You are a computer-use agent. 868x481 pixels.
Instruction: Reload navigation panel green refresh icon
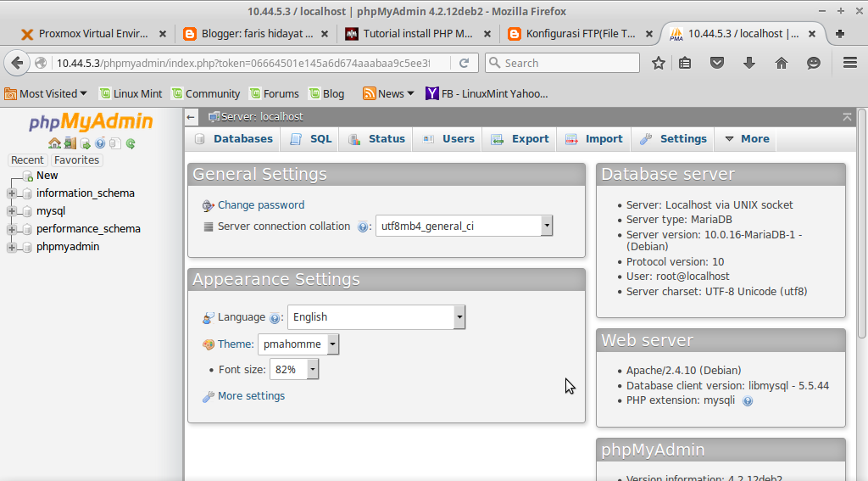(131, 143)
